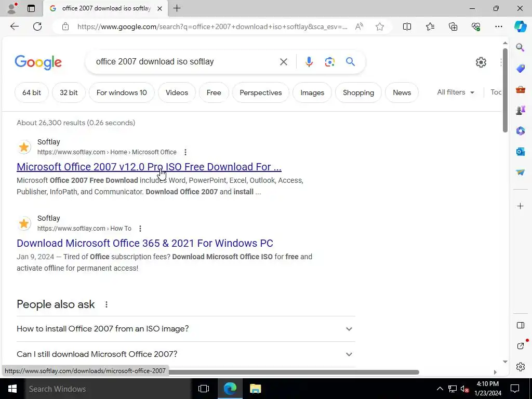
Task: Go to Google home via logo
Action: coord(38,62)
